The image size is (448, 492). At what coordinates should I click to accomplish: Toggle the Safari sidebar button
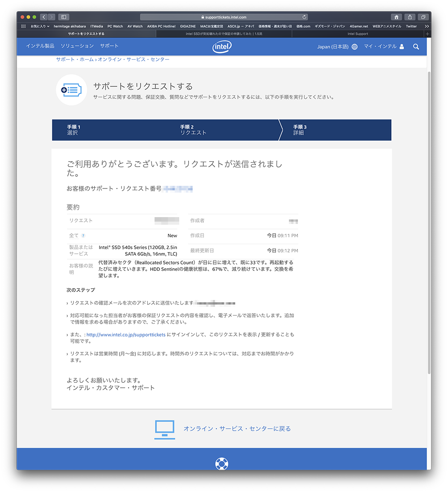coord(64,17)
